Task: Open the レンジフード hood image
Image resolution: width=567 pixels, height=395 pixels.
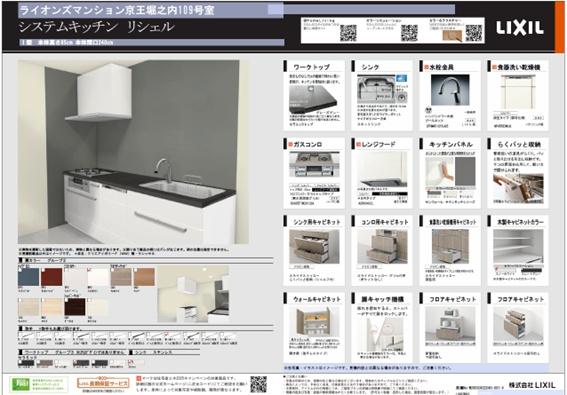Action: click(x=382, y=169)
